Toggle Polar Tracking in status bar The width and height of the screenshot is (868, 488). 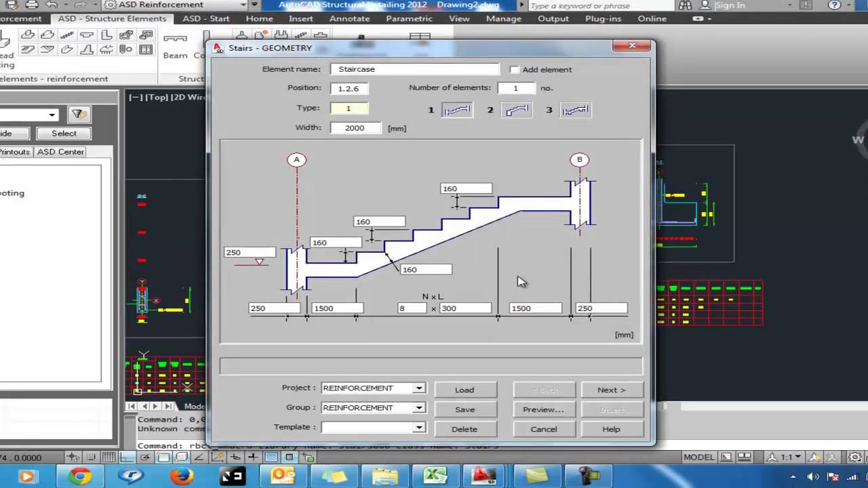(x=145, y=457)
